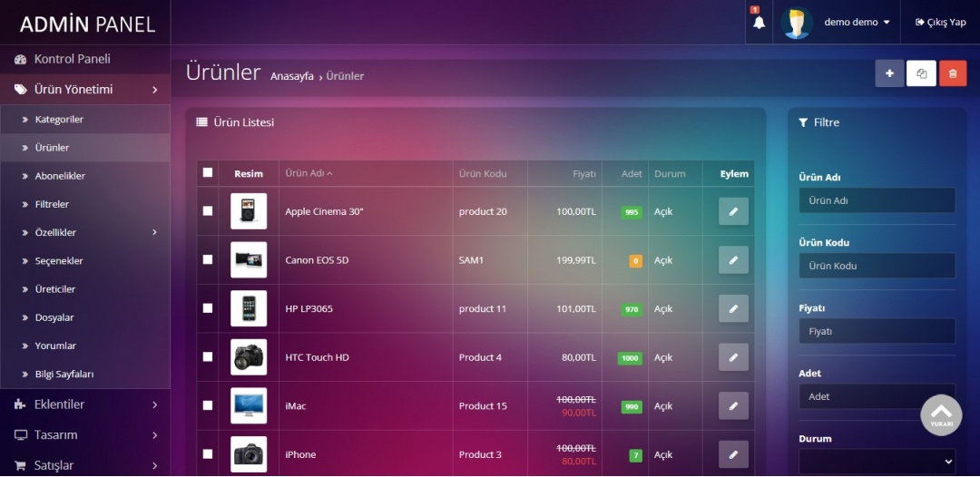Click the iPhone product thumbnail image
Screen dimensions: 980x477
tap(249, 454)
